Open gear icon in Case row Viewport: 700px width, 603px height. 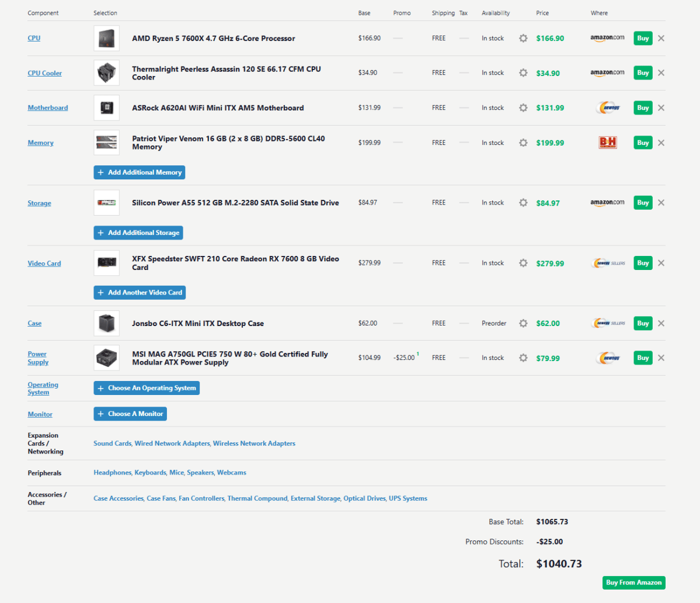(523, 323)
